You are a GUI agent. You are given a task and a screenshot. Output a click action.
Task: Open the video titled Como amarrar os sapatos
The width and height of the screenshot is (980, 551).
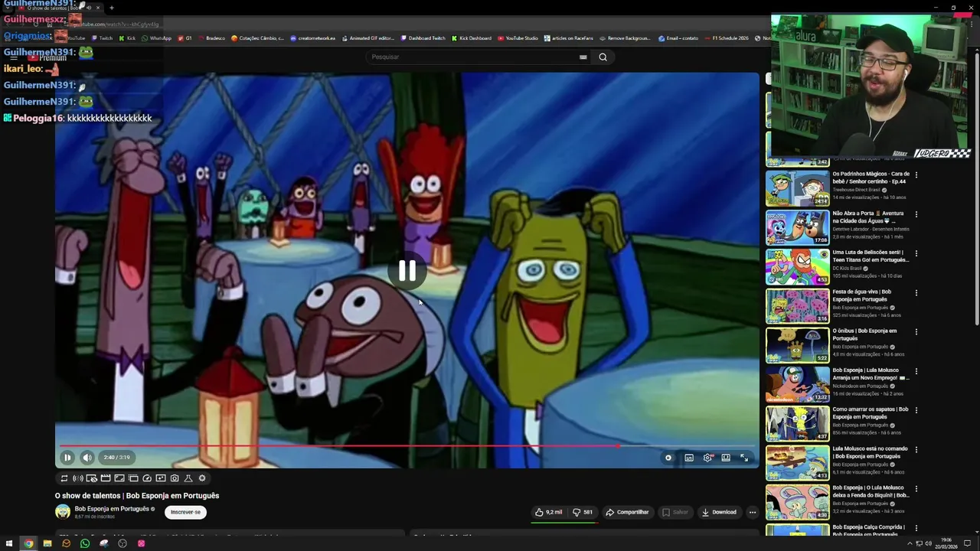pos(871,412)
